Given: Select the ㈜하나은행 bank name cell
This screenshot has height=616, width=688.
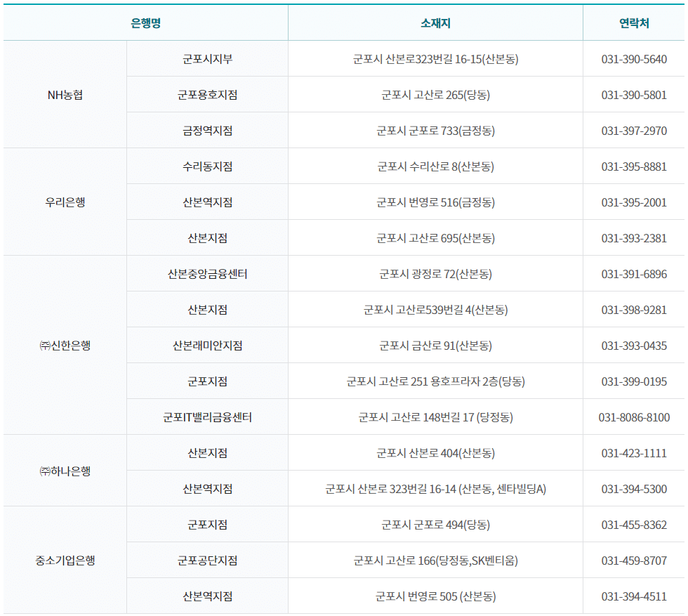Looking at the screenshot, I should click(64, 470).
